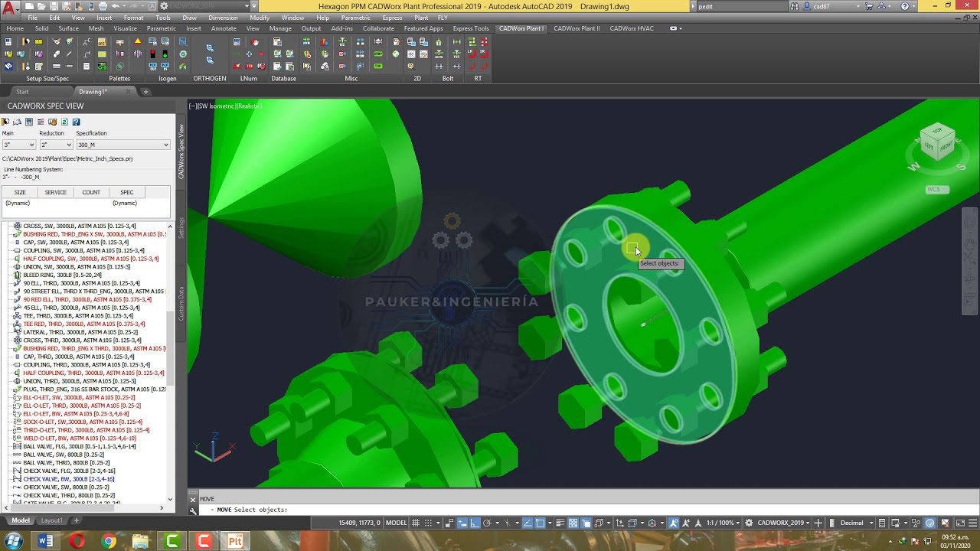This screenshot has width=980, height=551.
Task: Open Word from the Windows taskbar
Action: click(45, 541)
